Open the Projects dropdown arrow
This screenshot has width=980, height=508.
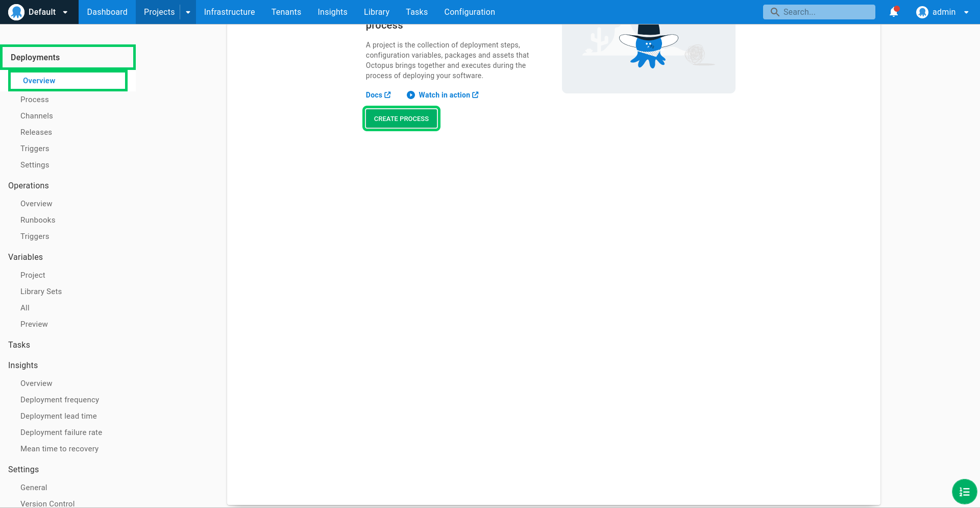pyautogui.click(x=188, y=12)
